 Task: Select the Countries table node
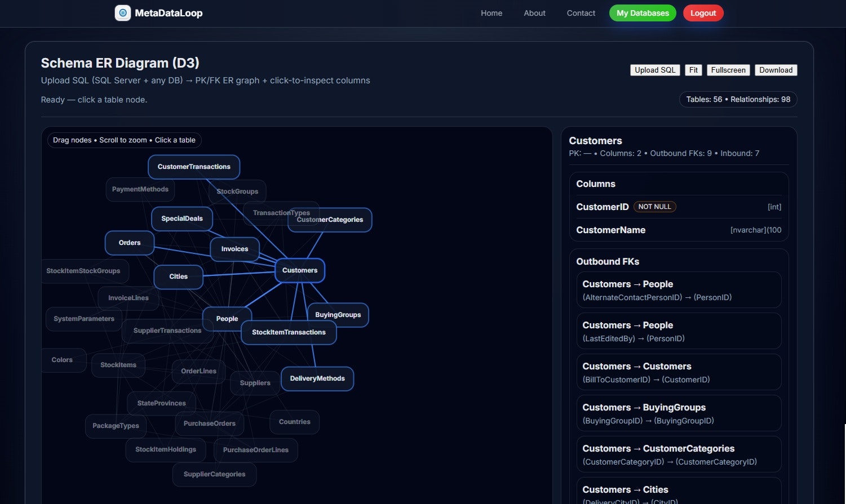(x=295, y=422)
